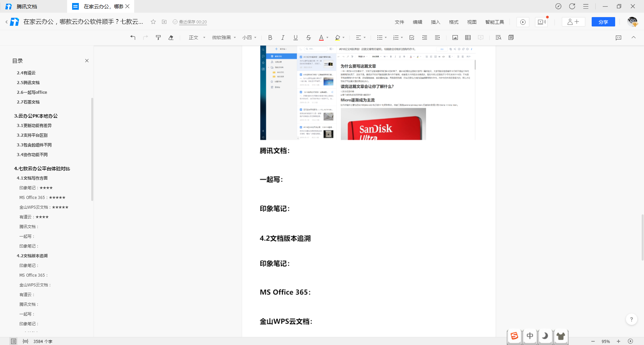
Task: Zoom in with the plus button
Action: tap(619, 341)
